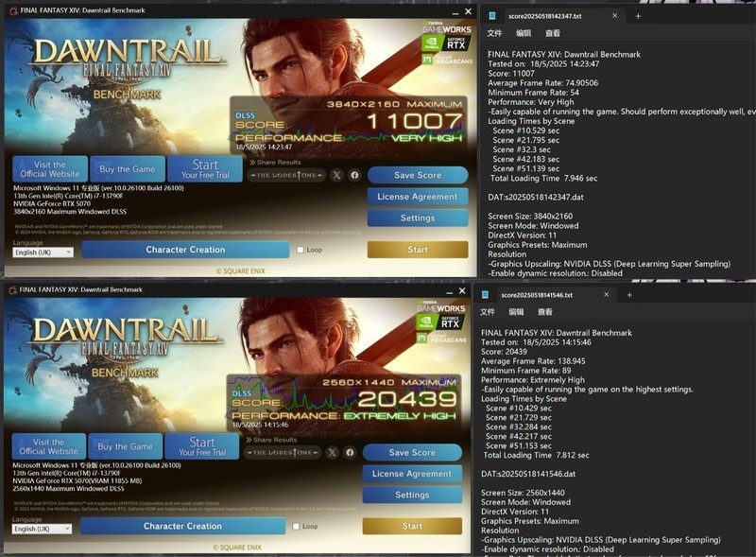Click the X share icon in top benchmark window
The width and height of the screenshot is (756, 557).
tap(337, 175)
